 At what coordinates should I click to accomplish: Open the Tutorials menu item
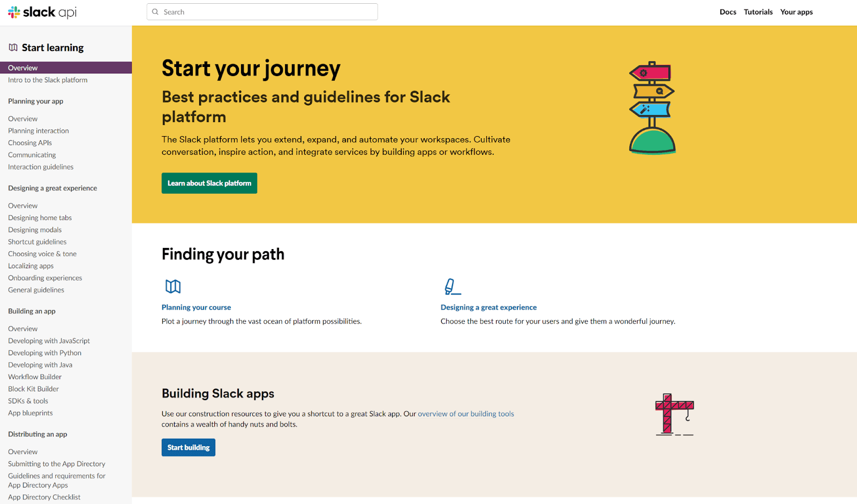coord(758,12)
